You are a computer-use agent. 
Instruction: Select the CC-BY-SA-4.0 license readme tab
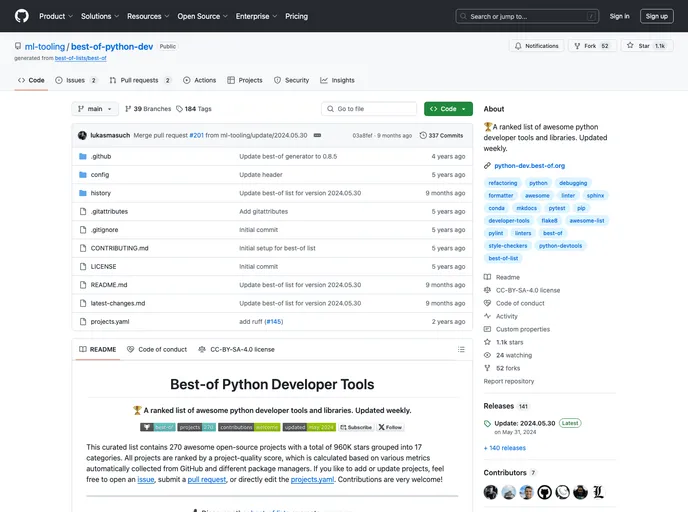236,349
